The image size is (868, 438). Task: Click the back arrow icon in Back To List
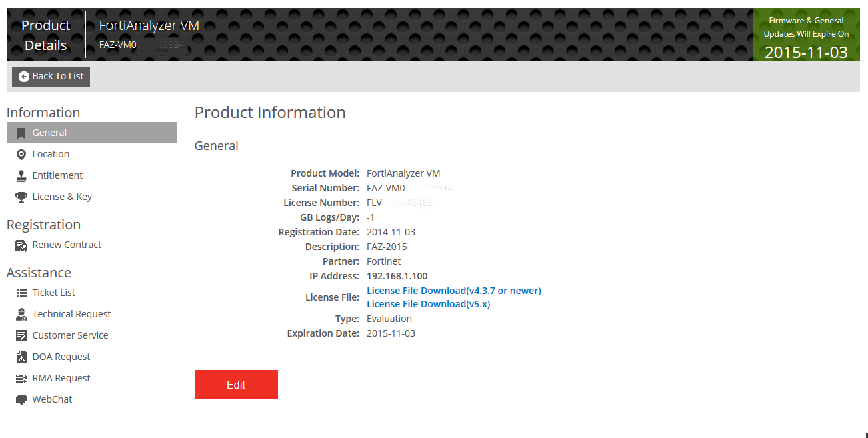(24, 77)
